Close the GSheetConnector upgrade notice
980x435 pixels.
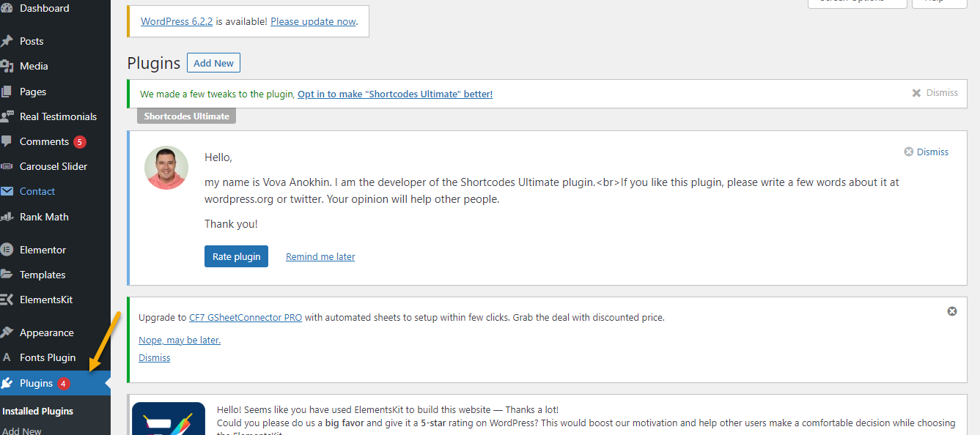tap(952, 311)
